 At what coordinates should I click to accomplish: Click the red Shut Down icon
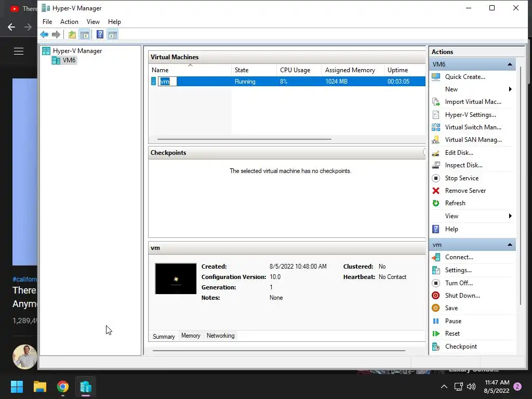(x=436, y=296)
